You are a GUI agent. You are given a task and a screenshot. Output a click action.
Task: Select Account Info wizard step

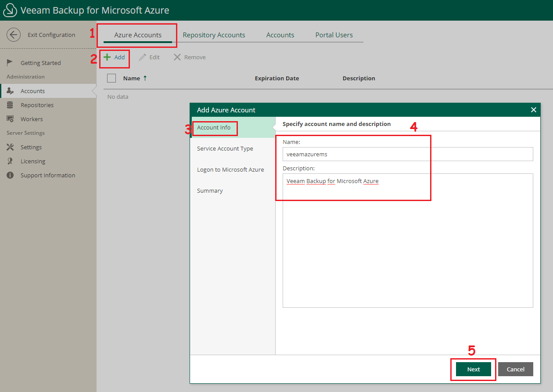click(x=233, y=127)
